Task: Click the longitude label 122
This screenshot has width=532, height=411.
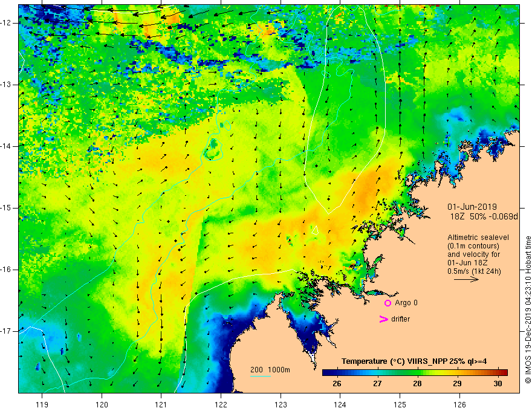Action: 221,404
